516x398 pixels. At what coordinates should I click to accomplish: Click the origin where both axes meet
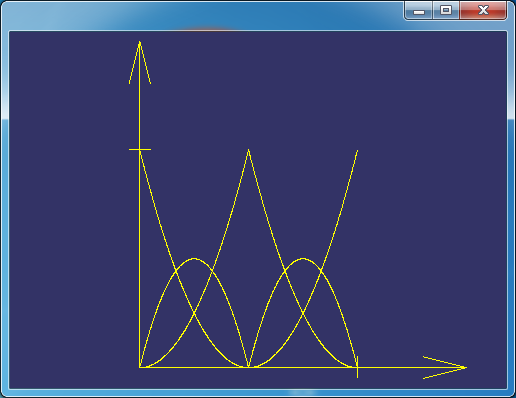click(x=140, y=367)
